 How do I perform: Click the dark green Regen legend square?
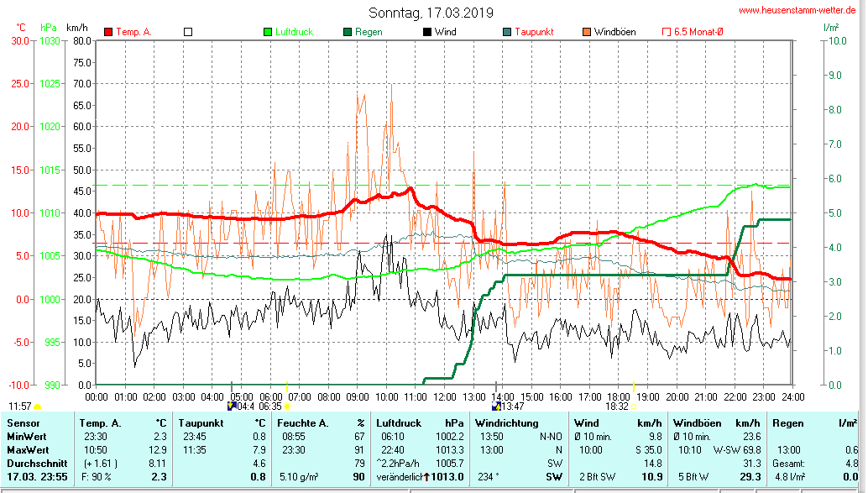point(348,32)
